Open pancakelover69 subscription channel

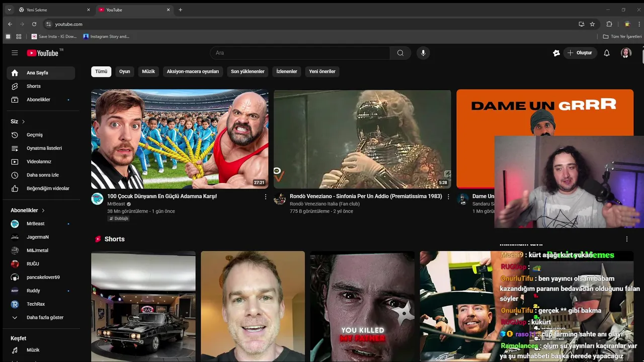pyautogui.click(x=41, y=277)
